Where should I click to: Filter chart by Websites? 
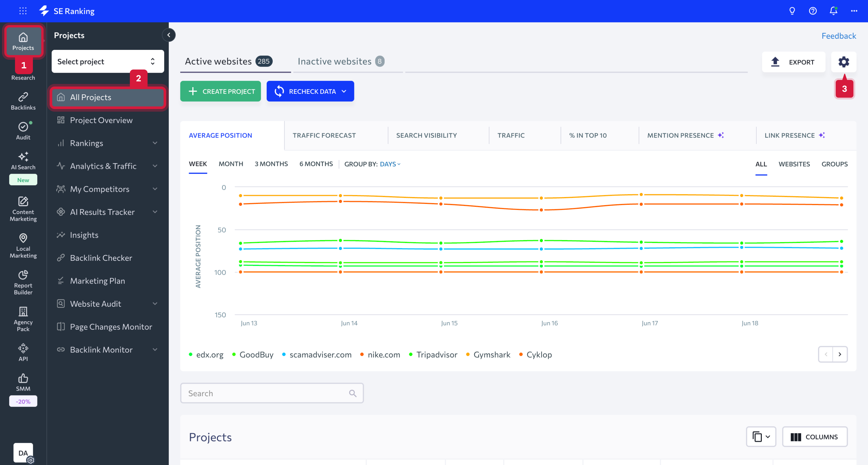(794, 164)
